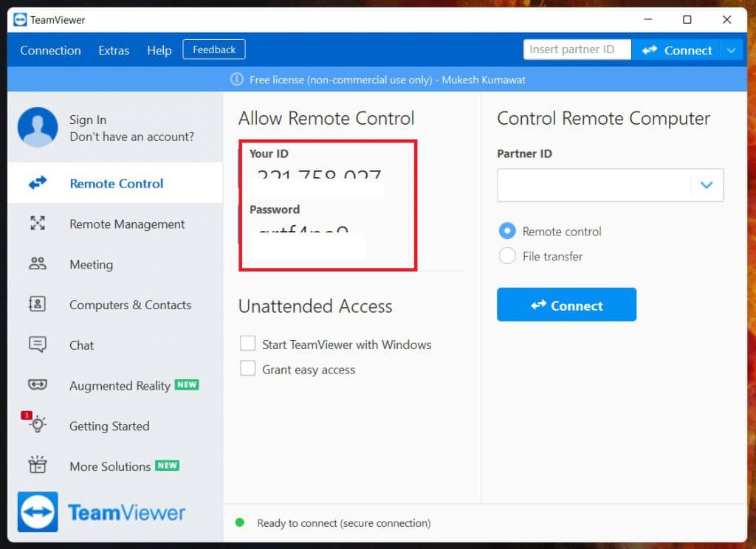
Task: Click the large blue Connect button
Action: point(566,305)
